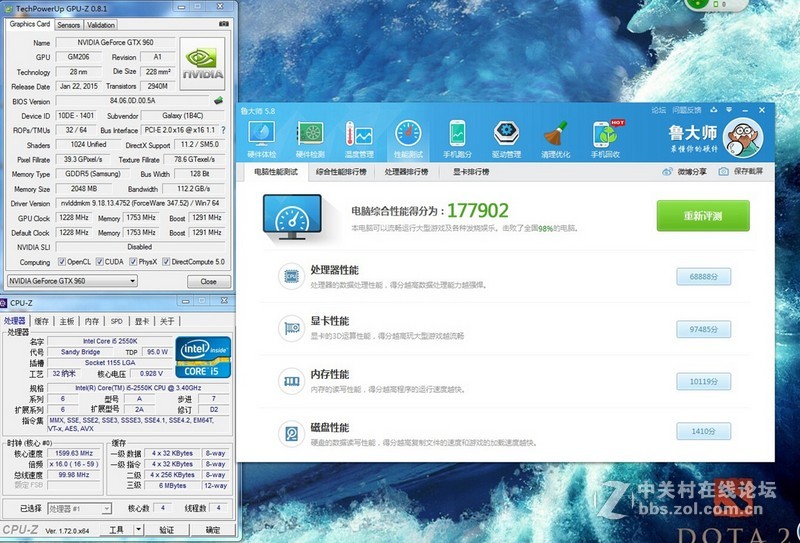Screen dimensions: 800x543
Task: Click the large monitor gauge icon in Ludashi
Action: [x=292, y=217]
